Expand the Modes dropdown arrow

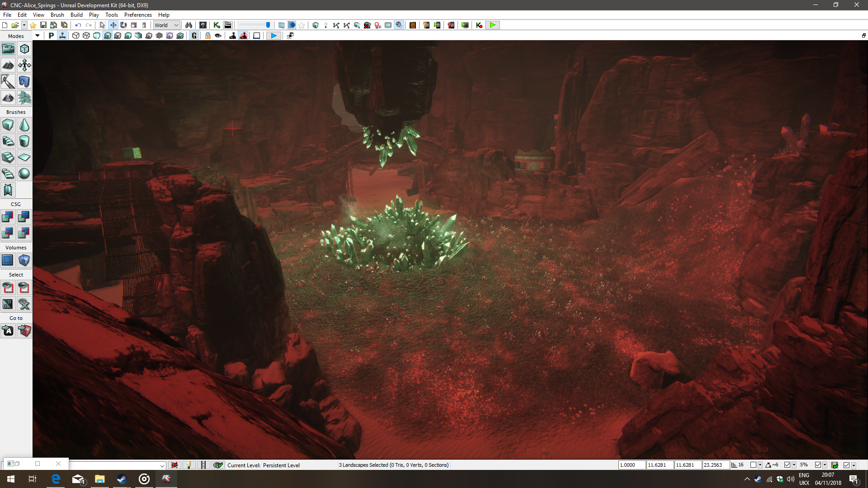(37, 36)
